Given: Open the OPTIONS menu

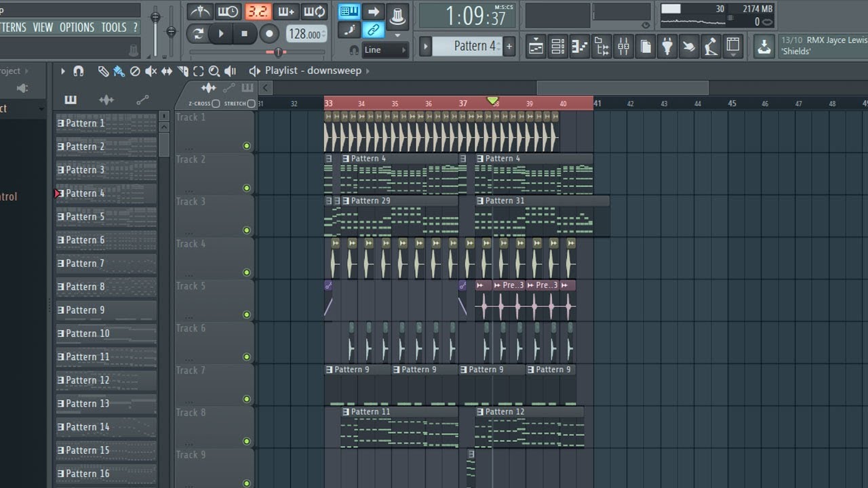Looking at the screenshot, I should (77, 27).
